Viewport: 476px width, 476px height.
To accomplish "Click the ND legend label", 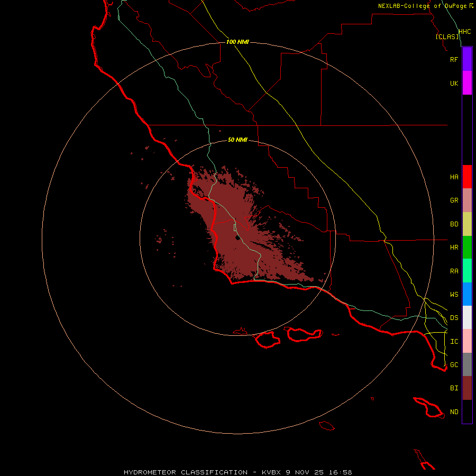I will pos(454,412).
